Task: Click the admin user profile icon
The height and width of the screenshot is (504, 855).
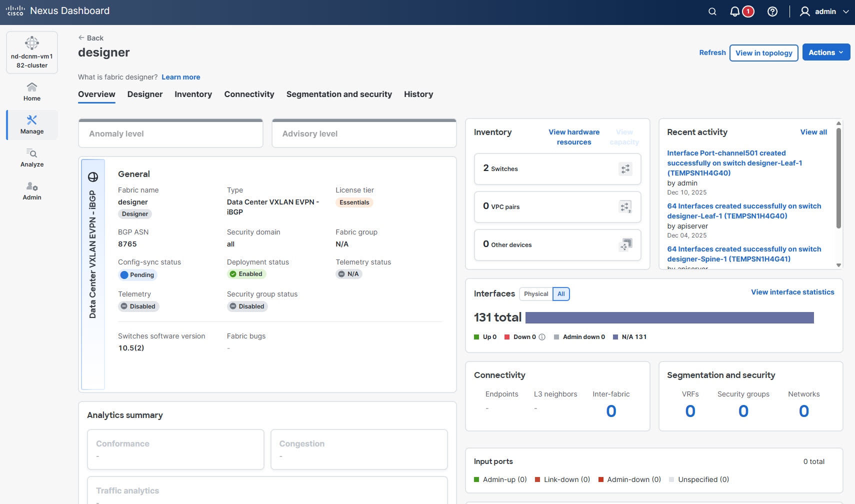Action: click(x=804, y=11)
